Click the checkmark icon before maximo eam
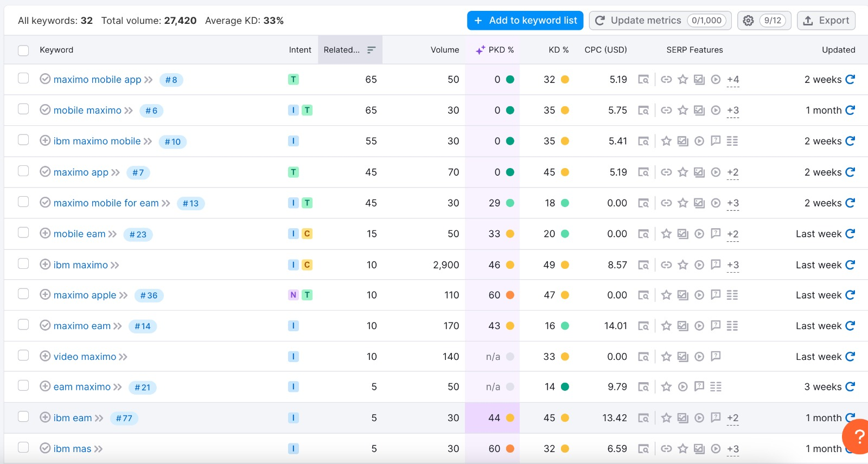The height and width of the screenshot is (464, 868). click(46, 325)
